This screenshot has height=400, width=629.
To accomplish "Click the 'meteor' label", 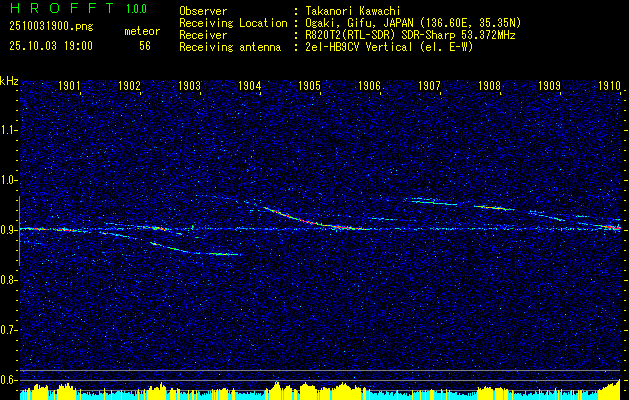I will pyautogui.click(x=142, y=32).
